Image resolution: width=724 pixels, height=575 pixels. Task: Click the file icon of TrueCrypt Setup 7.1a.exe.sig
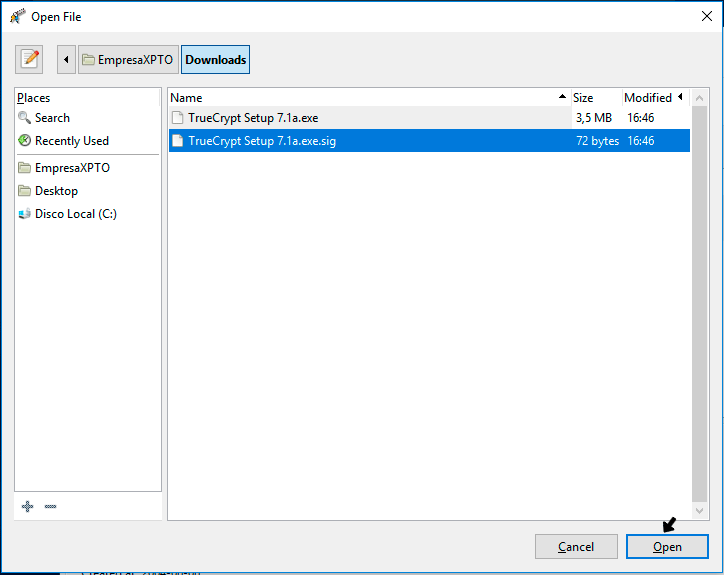click(x=177, y=141)
